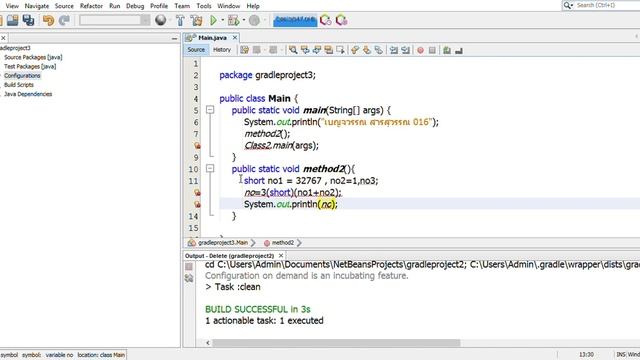Open the configuration combo box in toolbar
This screenshot has width=640, height=360.
click(115, 20)
